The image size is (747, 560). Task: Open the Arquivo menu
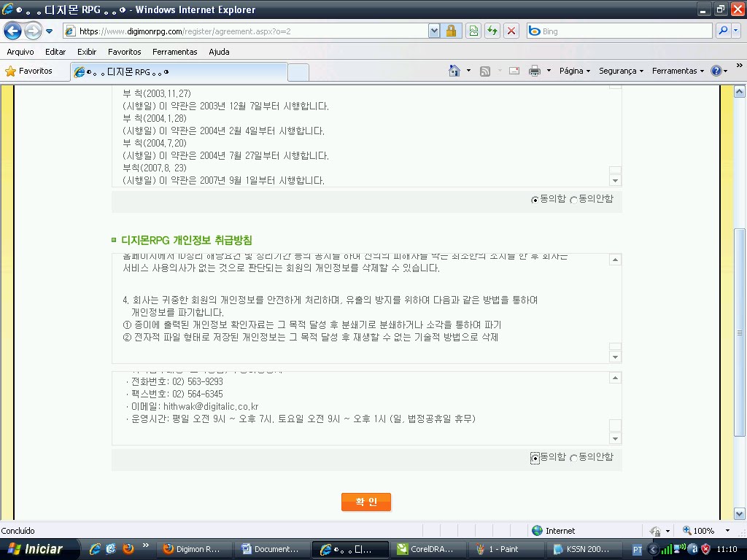(x=20, y=52)
